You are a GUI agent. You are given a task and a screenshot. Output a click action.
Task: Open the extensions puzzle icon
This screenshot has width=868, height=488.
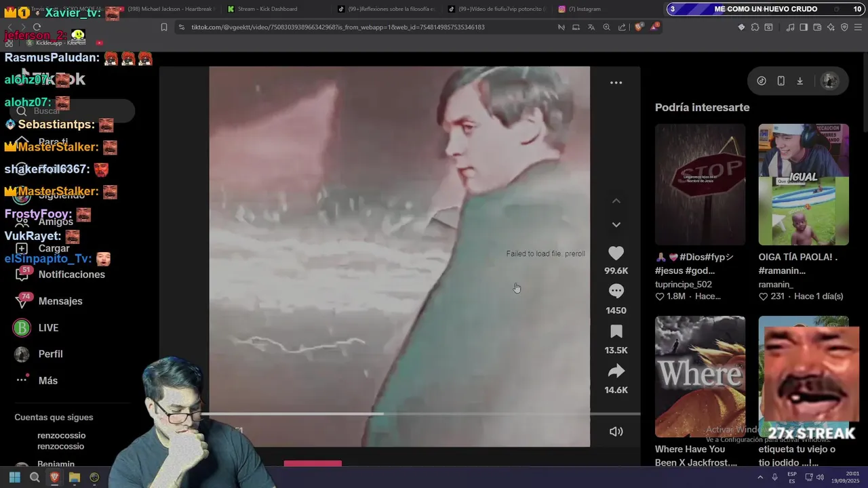point(755,27)
